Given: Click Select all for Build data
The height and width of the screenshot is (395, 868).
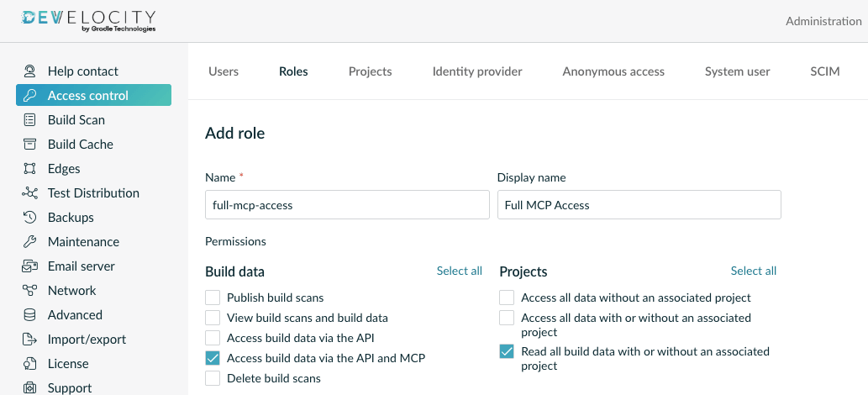Looking at the screenshot, I should pos(460,271).
